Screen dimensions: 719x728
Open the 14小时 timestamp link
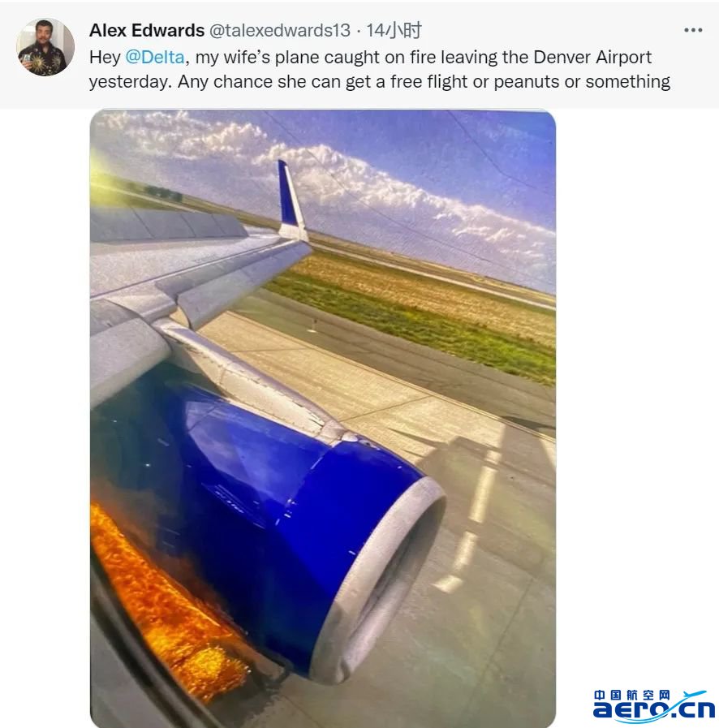(x=394, y=30)
